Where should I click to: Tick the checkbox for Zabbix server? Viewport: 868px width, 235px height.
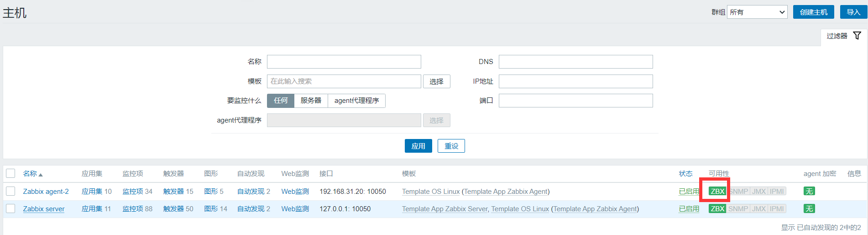coord(11,208)
